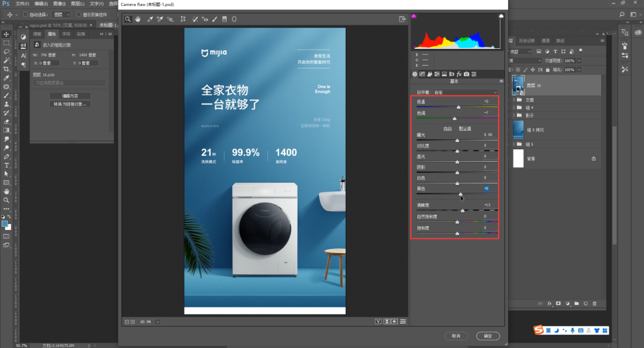The width and height of the screenshot is (644, 348).
Task: Switch to the 历史记录 tab
Action: (x=527, y=41)
